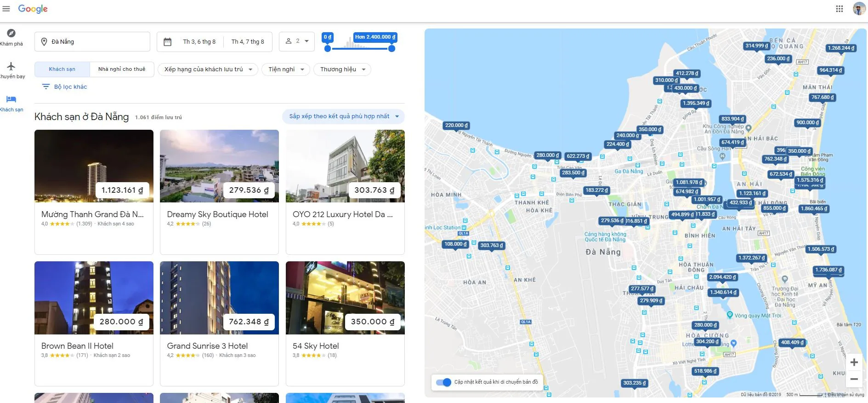Image resolution: width=868 pixels, height=403 pixels.
Task: Open the sort by relevance dropdown
Action: (x=343, y=116)
